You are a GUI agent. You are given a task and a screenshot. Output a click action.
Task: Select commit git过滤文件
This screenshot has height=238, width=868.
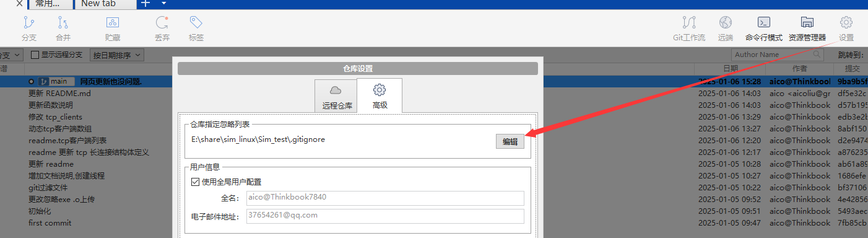click(x=48, y=187)
